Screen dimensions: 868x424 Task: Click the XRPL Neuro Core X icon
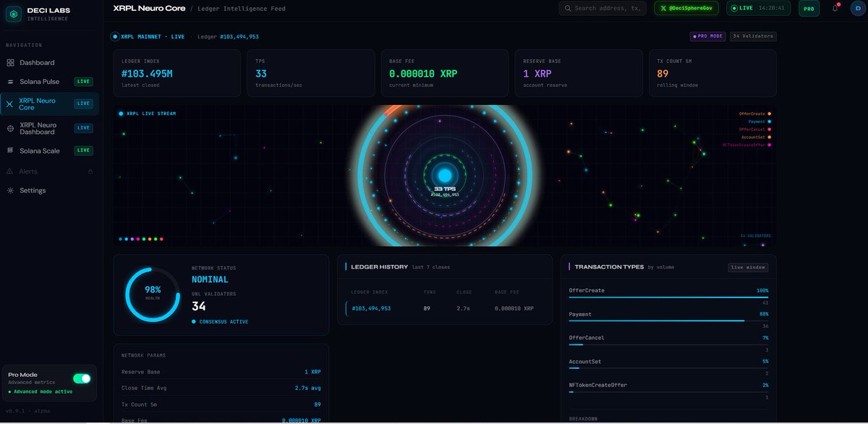coord(10,104)
